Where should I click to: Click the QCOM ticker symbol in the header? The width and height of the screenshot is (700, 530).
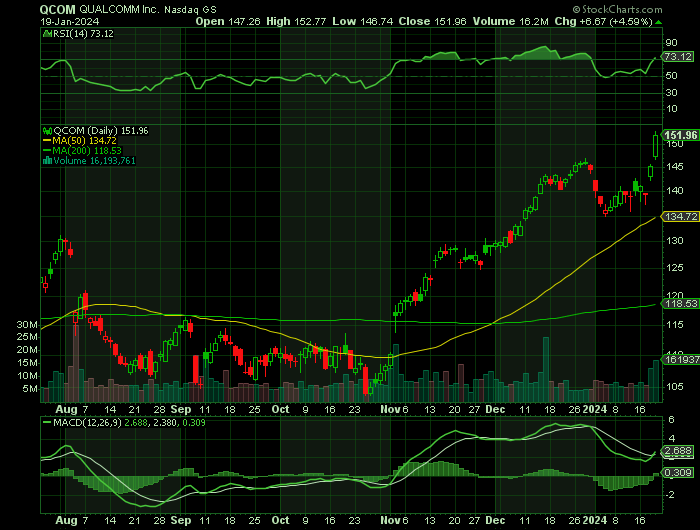pyautogui.click(x=58, y=9)
